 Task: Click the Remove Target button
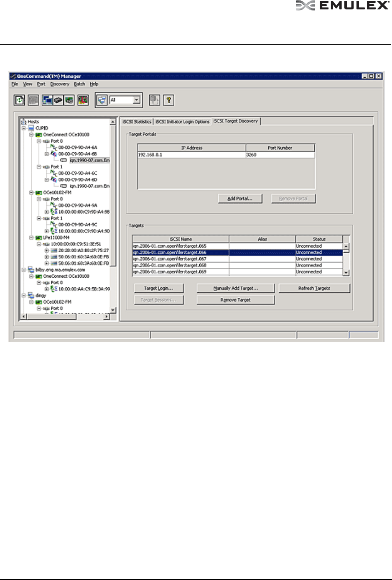[236, 300]
